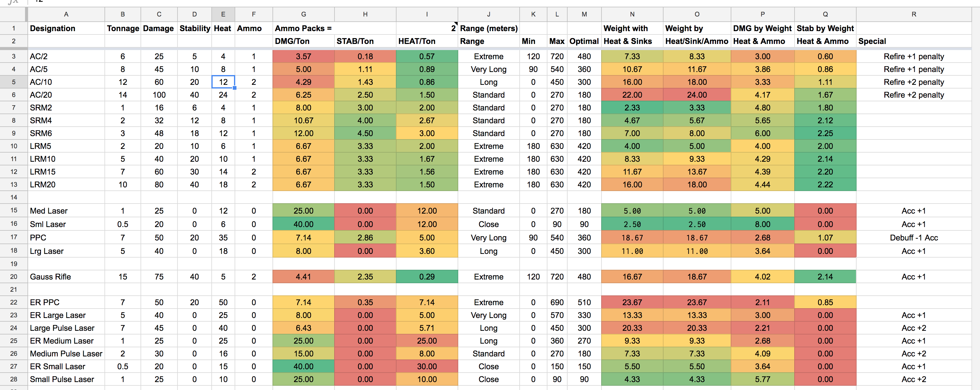Click the ER PPC heat value 50
This screenshot has width=980, height=390.
coord(223,303)
